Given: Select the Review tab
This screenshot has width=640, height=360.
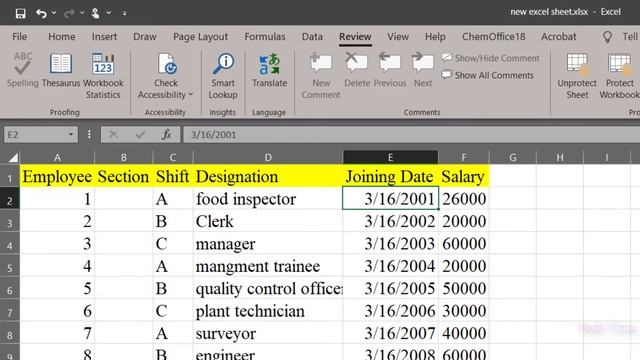Looking at the screenshot, I should (x=355, y=37).
